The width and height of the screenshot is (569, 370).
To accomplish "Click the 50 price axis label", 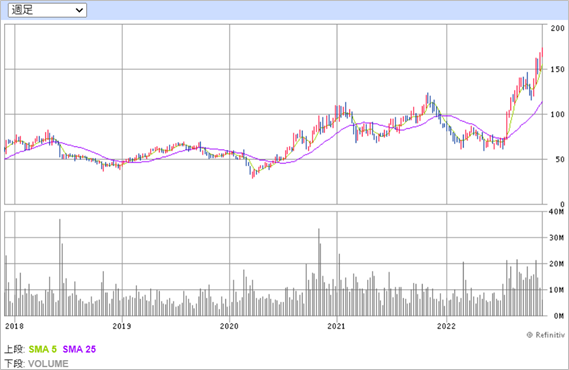I will click(560, 159).
